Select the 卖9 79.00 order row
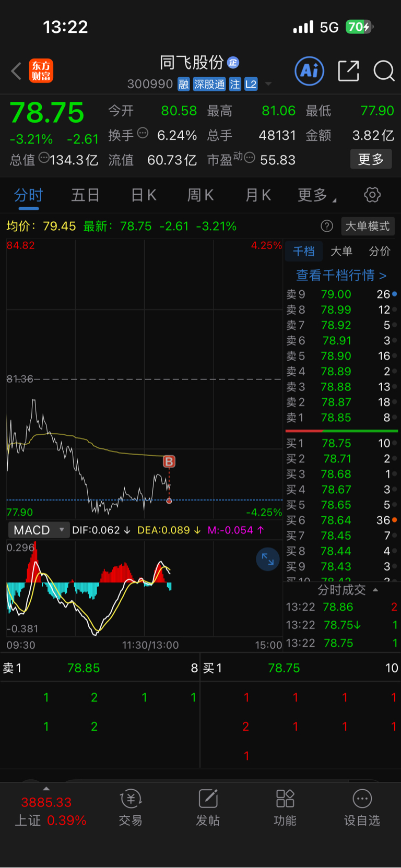The image size is (401, 868). pyautogui.click(x=341, y=294)
